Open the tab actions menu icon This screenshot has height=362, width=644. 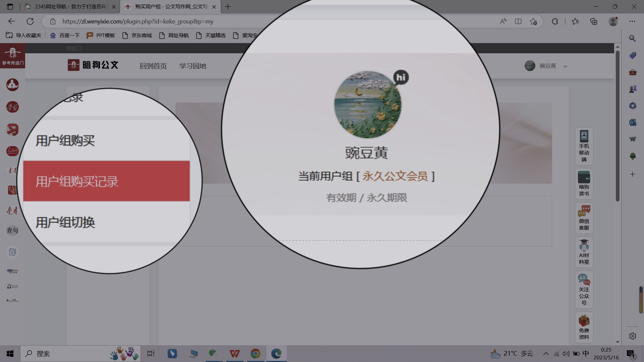pos(10,6)
